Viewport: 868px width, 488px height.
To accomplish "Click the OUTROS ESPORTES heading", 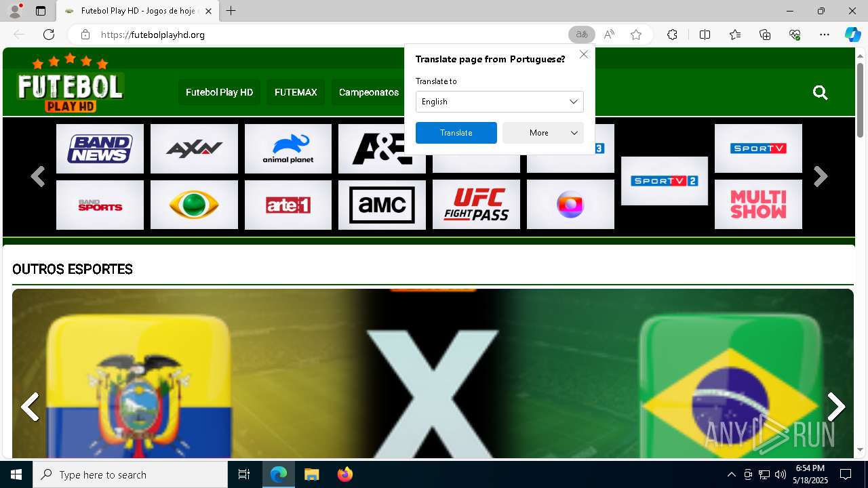I will click(x=73, y=269).
